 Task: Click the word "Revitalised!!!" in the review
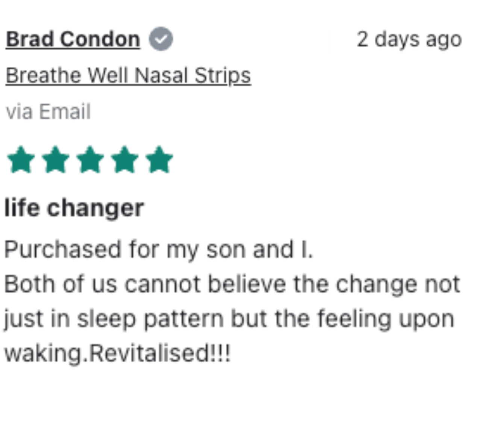161,353
